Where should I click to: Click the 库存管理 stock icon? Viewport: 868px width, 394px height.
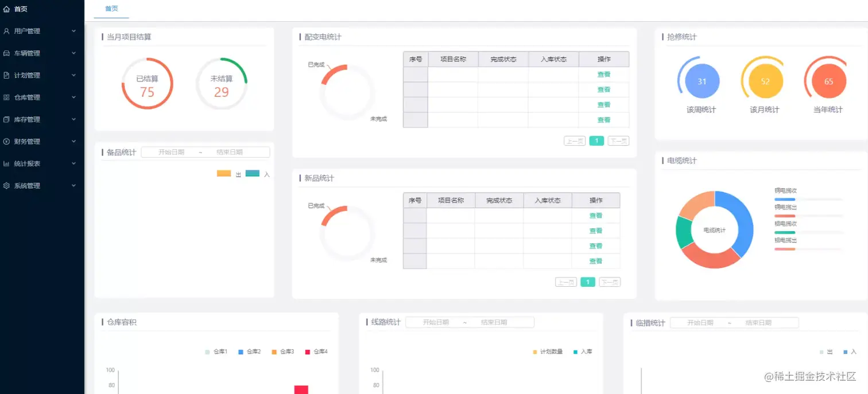coord(6,119)
